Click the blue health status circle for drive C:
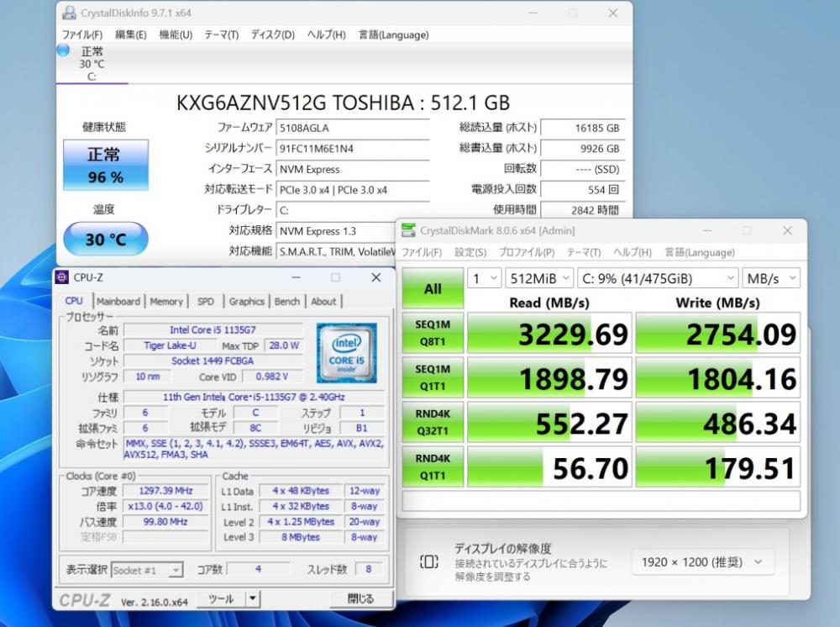 click(63, 50)
